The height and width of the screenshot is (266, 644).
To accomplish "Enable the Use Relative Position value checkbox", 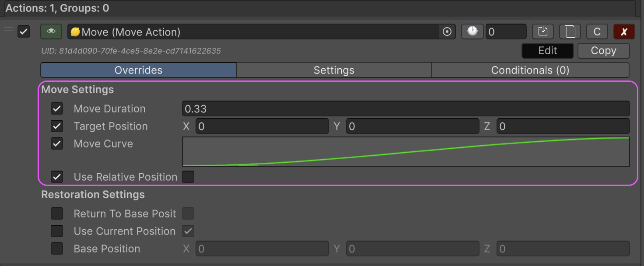I will (x=188, y=177).
